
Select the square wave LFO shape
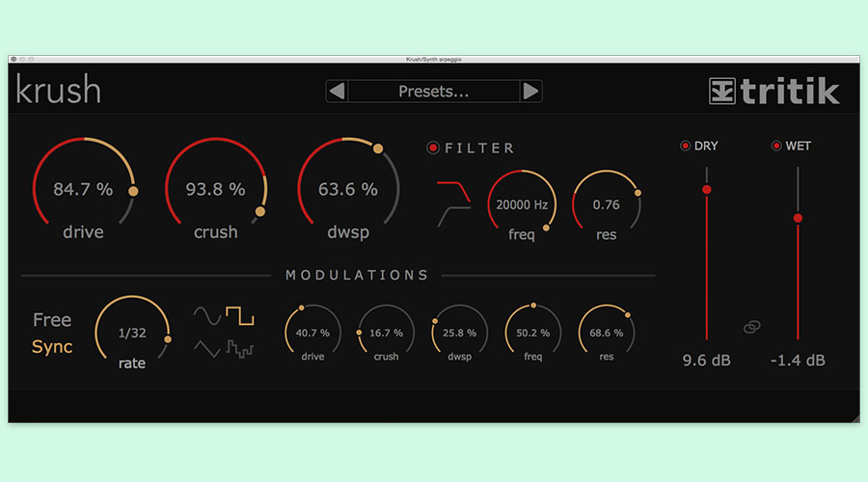point(239,315)
